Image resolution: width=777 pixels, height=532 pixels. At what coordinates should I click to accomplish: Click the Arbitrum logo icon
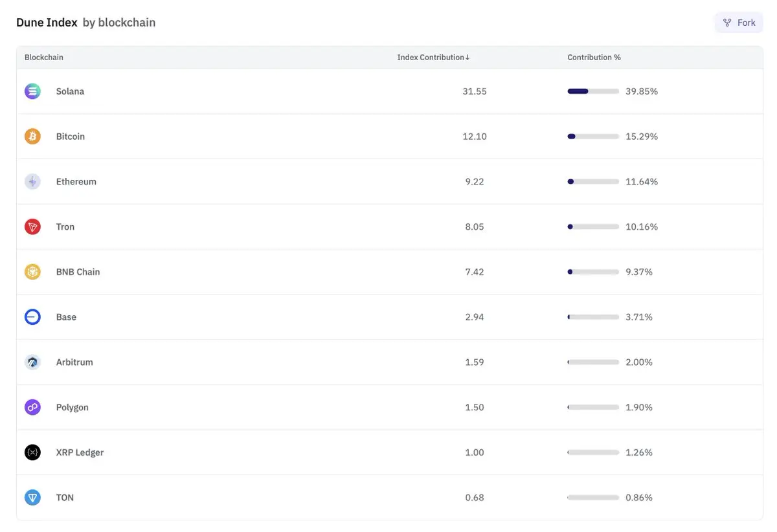[32, 362]
